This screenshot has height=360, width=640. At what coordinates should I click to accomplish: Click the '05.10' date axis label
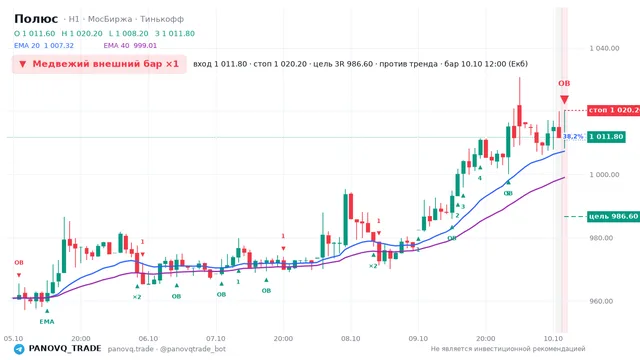[x=13, y=338]
